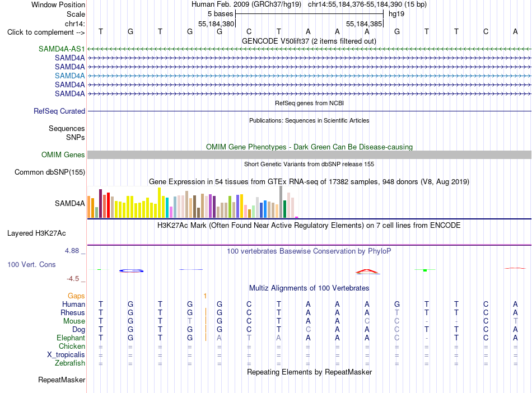Click the 55,184,380 ruler coordinate
This screenshot has height=393, width=532.
pos(216,24)
